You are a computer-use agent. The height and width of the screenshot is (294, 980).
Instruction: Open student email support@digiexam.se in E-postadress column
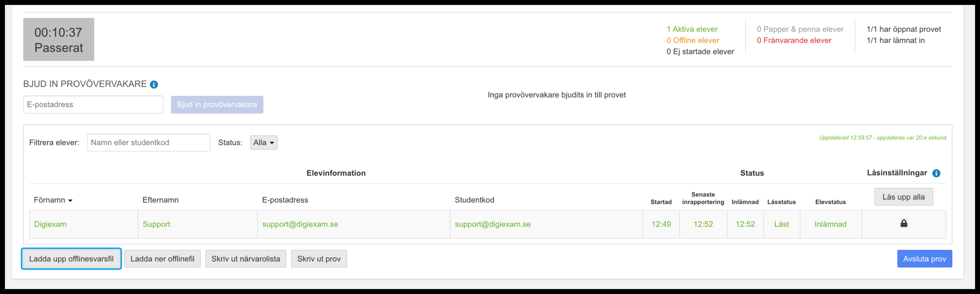[x=300, y=224]
